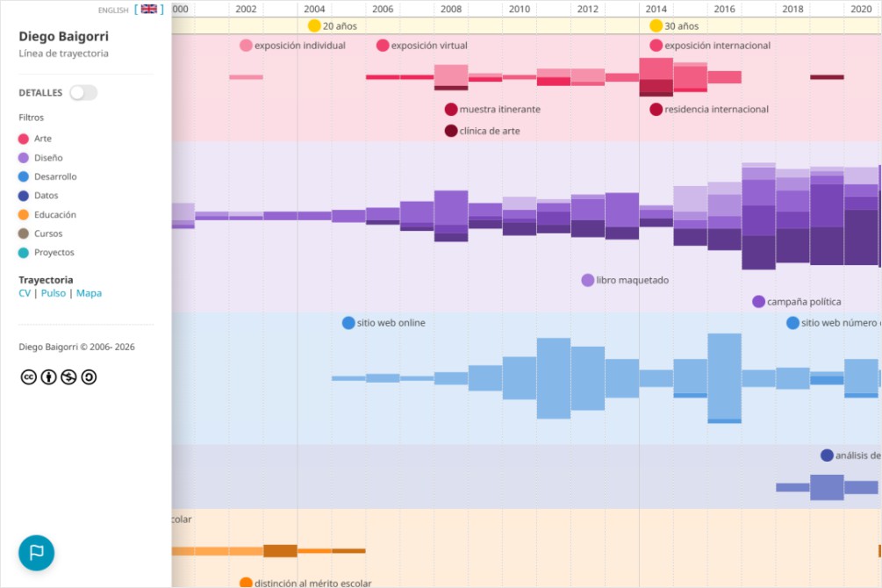Click the Diego Baigorri title

(63, 36)
